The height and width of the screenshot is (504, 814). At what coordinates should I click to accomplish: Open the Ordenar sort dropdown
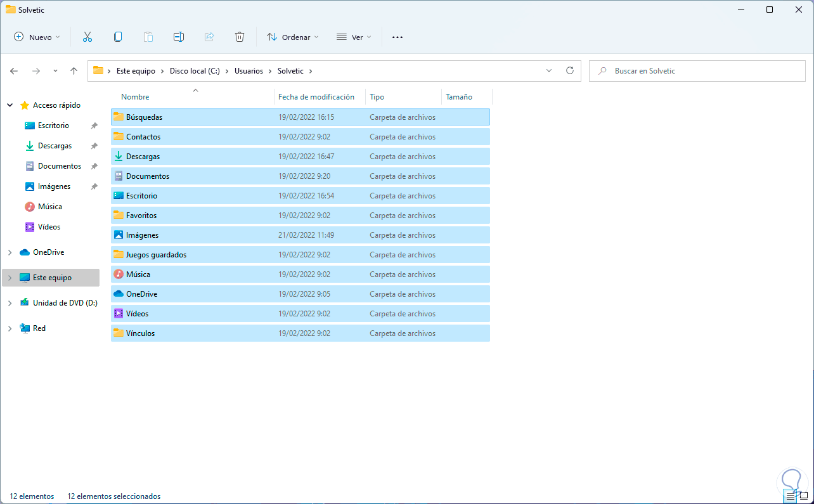coord(292,37)
